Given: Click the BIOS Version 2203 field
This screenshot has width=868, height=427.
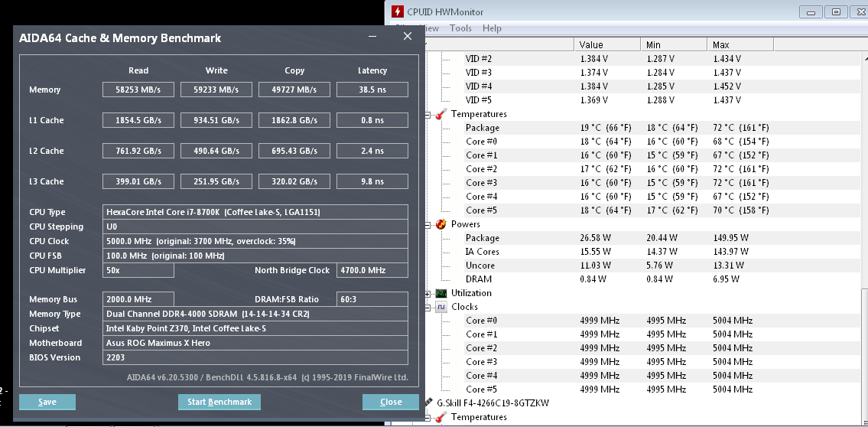Looking at the screenshot, I should tap(255, 357).
